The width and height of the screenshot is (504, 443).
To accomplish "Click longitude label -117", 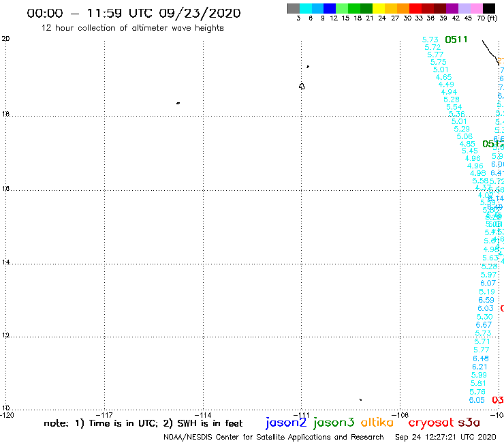I will (x=104, y=415).
